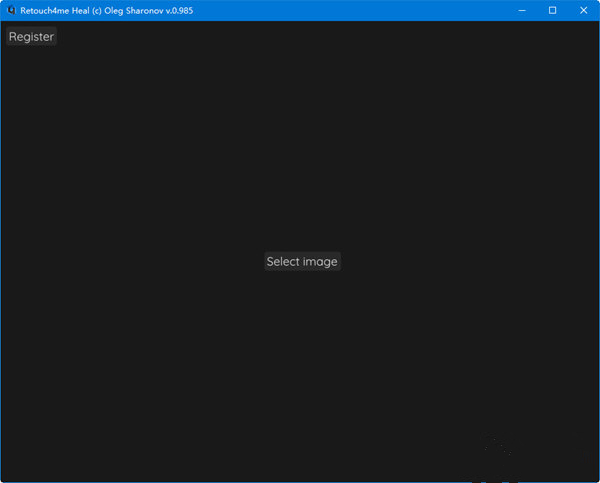Click blank title bar area before minimize

click(380, 10)
